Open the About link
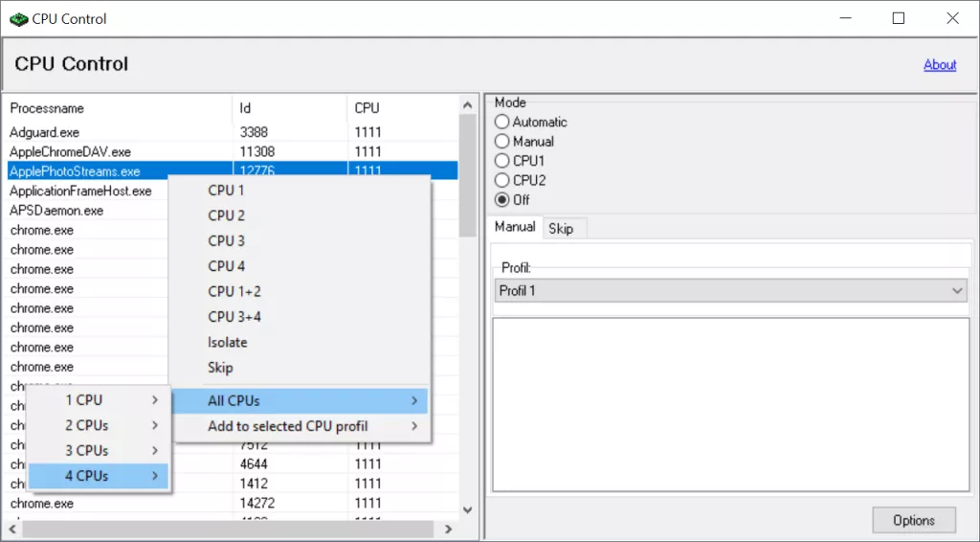The image size is (980, 542). (x=940, y=64)
